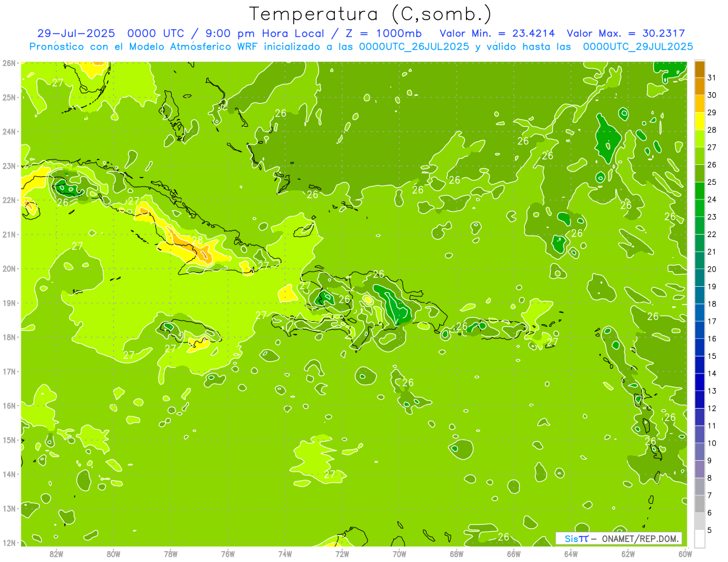The width and height of the screenshot is (728, 562).
Task: Click the "68W" longitude axis label
Action: pos(456,554)
